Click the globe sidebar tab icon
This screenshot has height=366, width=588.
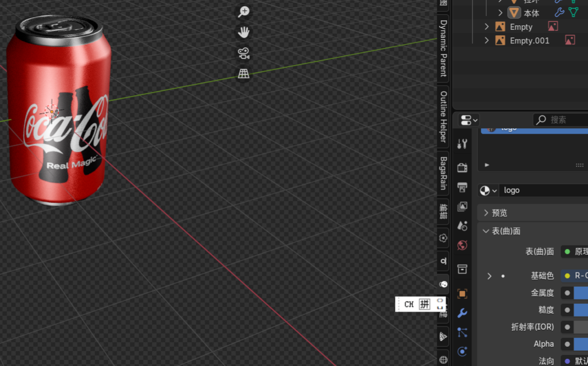point(443,359)
